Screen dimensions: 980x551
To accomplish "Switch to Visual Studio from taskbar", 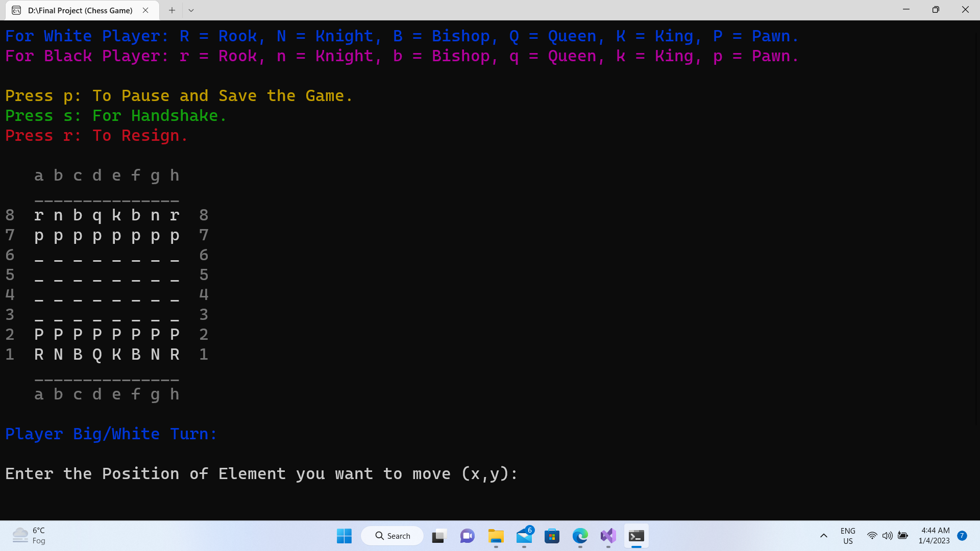I will point(608,536).
